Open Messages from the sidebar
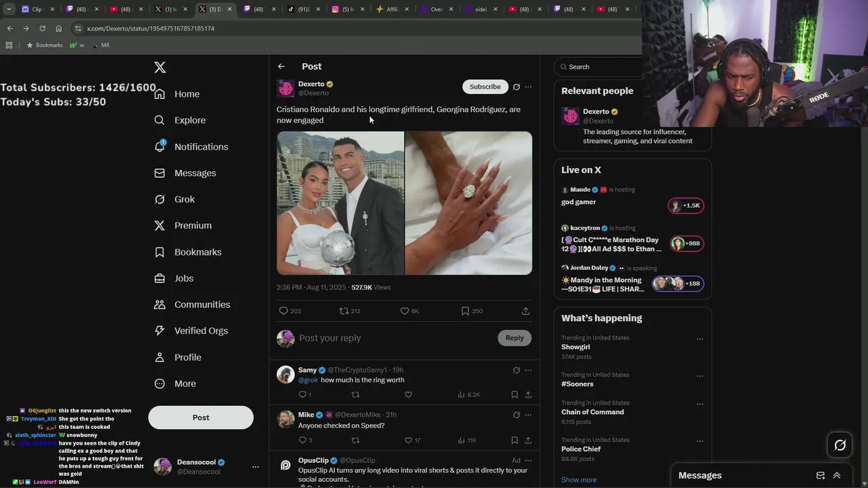Image resolution: width=868 pixels, height=488 pixels. (185, 173)
